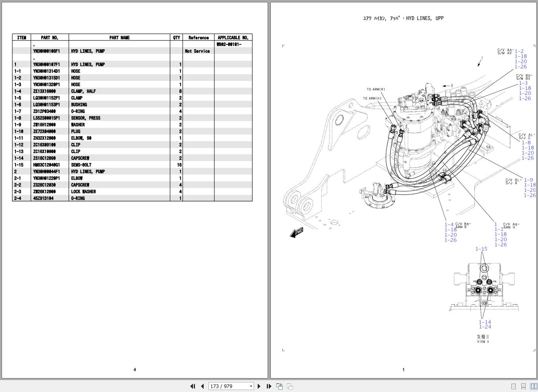This screenshot has height=392, width=538.
Task: Click the Reference column header
Action: click(x=199, y=38)
